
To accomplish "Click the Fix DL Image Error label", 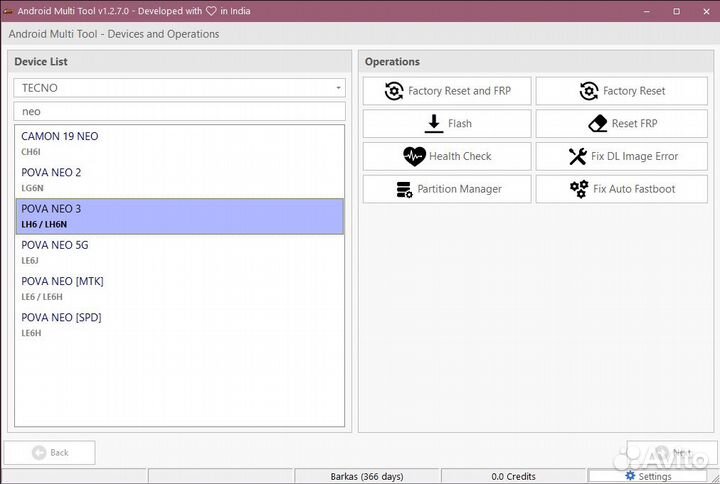I will tap(634, 156).
